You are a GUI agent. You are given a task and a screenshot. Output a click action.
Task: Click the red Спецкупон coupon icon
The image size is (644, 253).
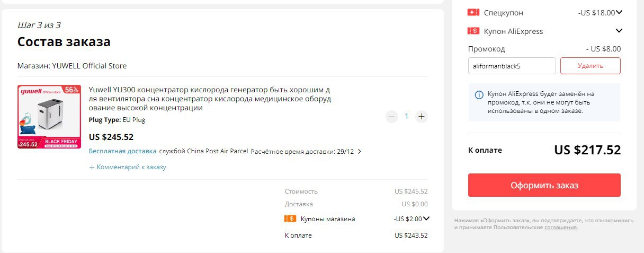[x=473, y=12]
